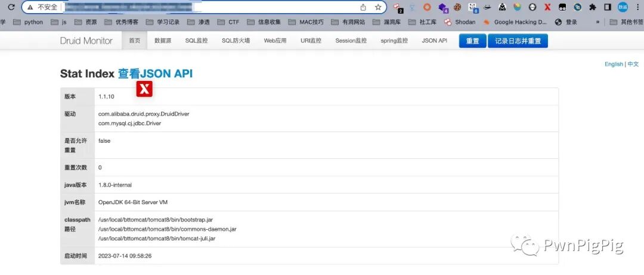644x275 pixels.
Task: Click the 记录日志并重置 button
Action: click(518, 41)
